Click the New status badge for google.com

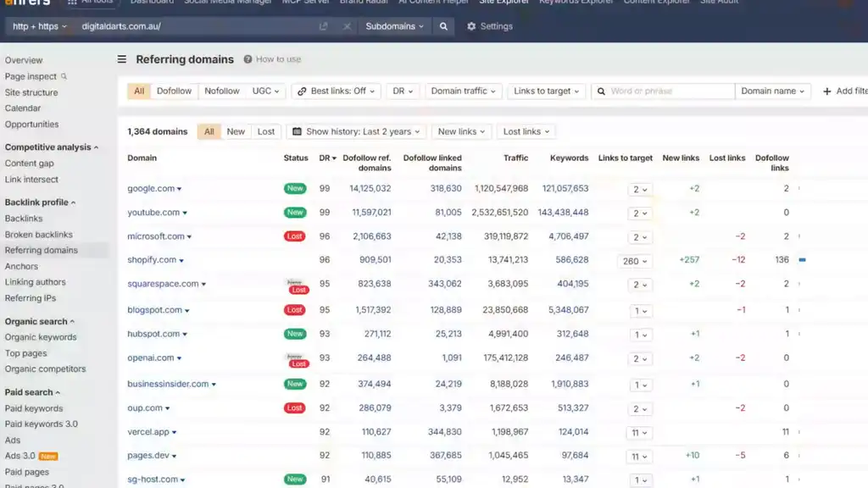tap(295, 188)
